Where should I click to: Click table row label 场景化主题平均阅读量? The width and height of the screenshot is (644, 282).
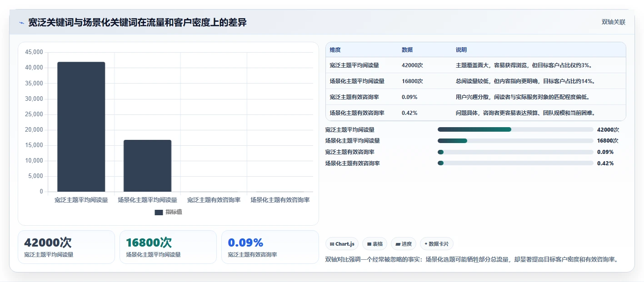click(357, 81)
